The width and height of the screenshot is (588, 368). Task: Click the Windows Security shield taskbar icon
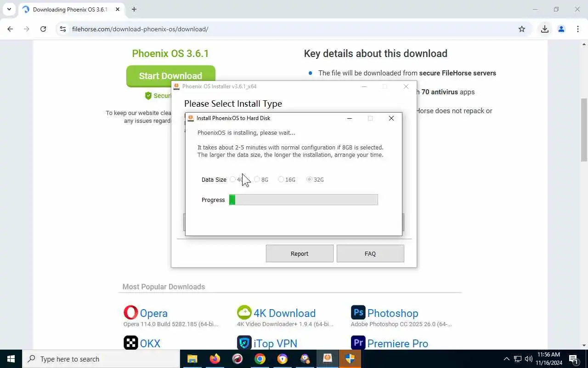coord(350,359)
